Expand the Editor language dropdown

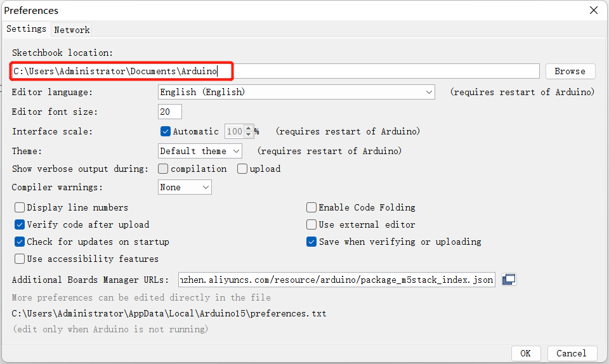(x=296, y=92)
